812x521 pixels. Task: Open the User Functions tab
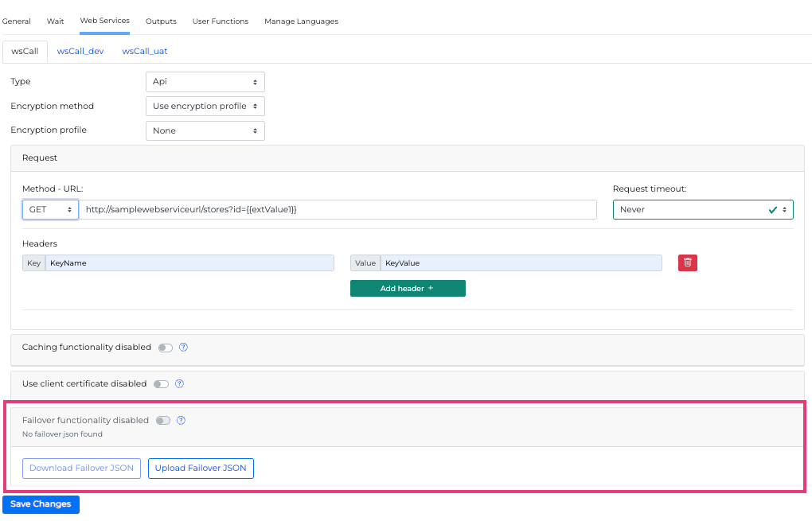(221, 21)
